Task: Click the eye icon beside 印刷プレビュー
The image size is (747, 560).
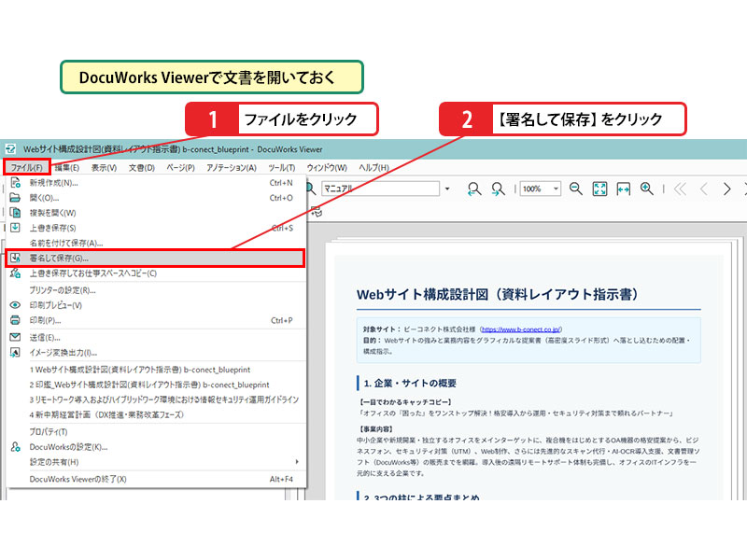Action: tap(15, 305)
